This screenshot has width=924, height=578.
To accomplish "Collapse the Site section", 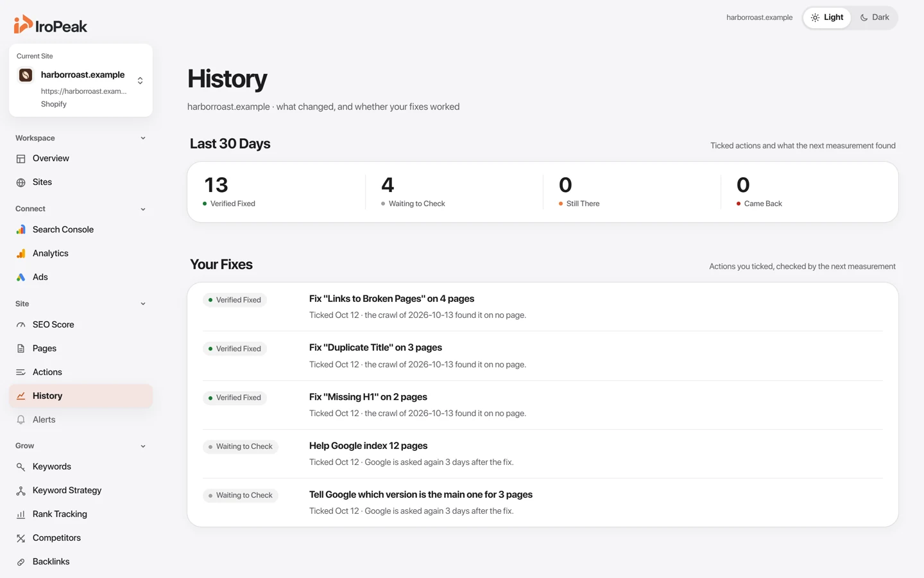I will [x=143, y=304].
